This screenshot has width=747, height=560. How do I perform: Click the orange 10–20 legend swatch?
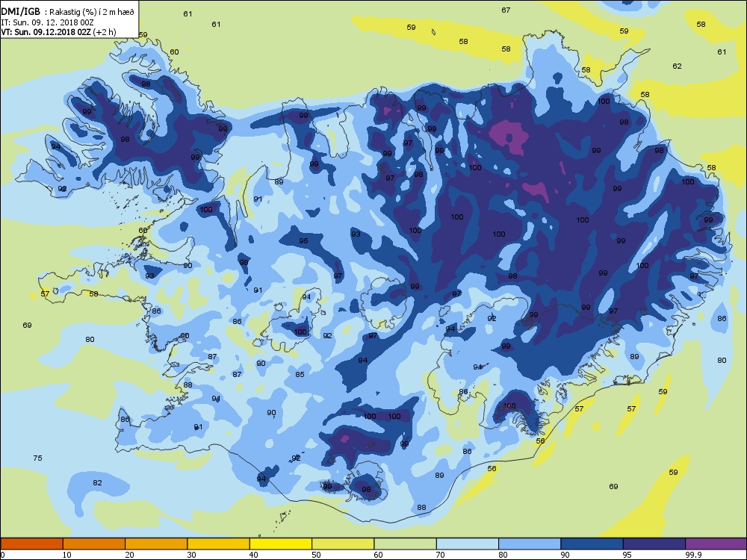click(x=94, y=544)
